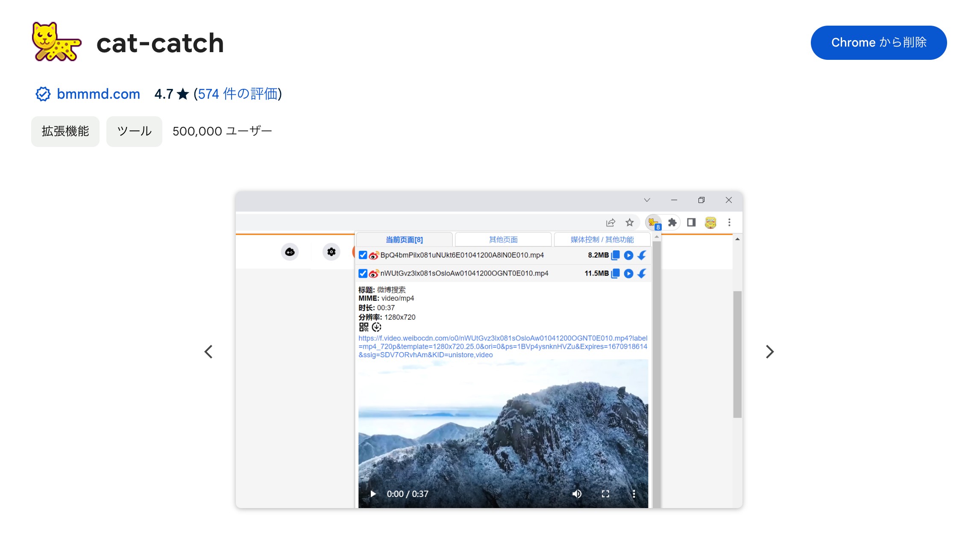Click the Chrome から削除 button

point(879,43)
